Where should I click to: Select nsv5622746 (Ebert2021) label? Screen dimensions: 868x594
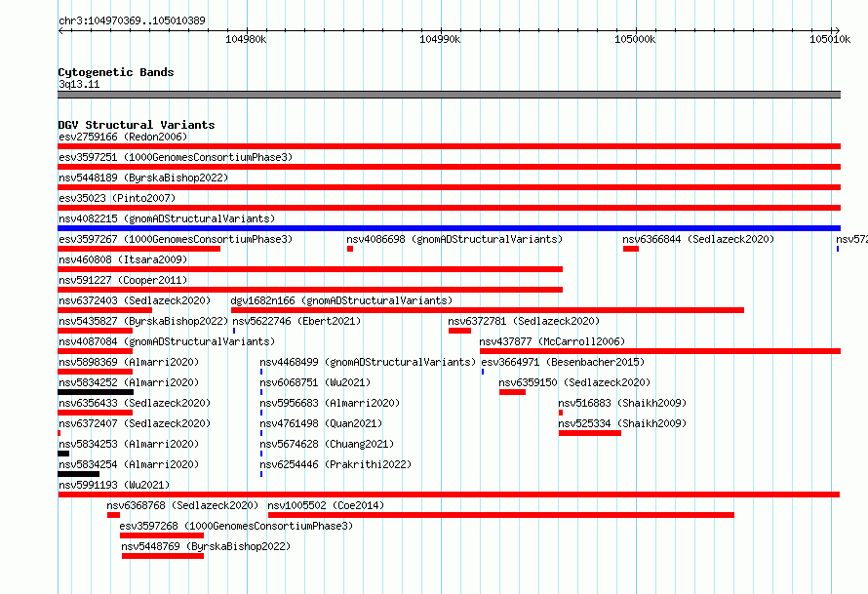click(x=296, y=321)
